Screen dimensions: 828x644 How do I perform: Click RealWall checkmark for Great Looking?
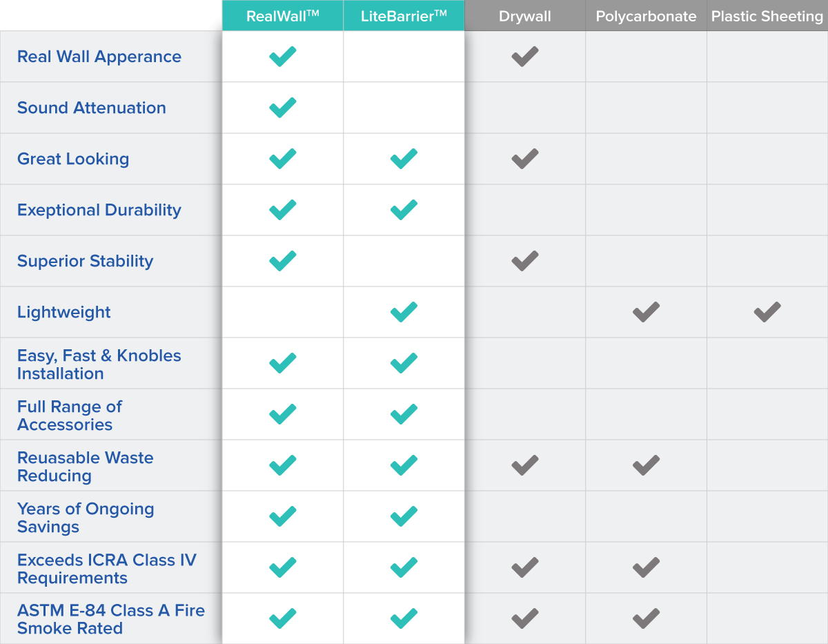(282, 159)
